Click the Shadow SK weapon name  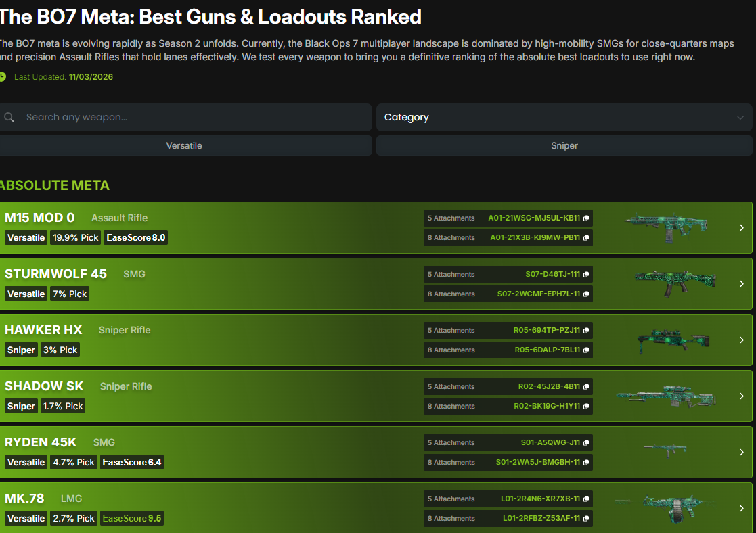(44, 386)
